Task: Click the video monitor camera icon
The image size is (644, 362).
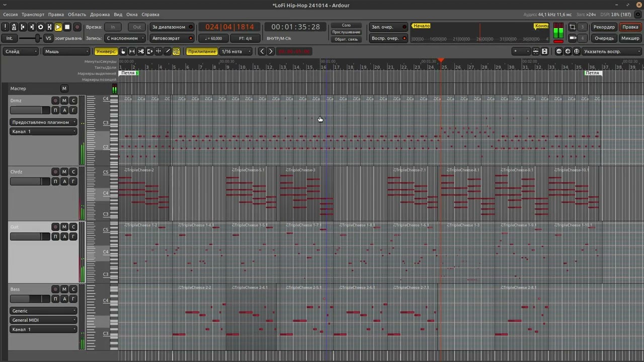Action: [573, 38]
